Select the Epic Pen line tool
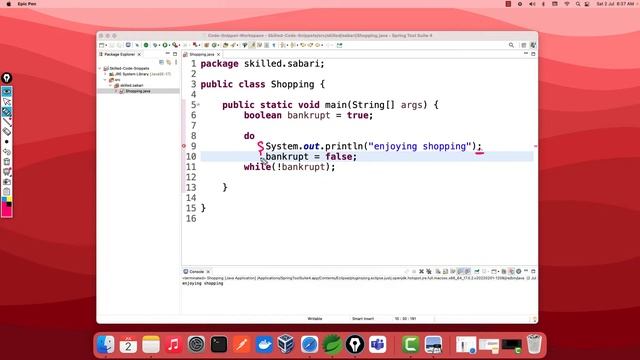The height and width of the screenshot is (360, 640). [7, 122]
